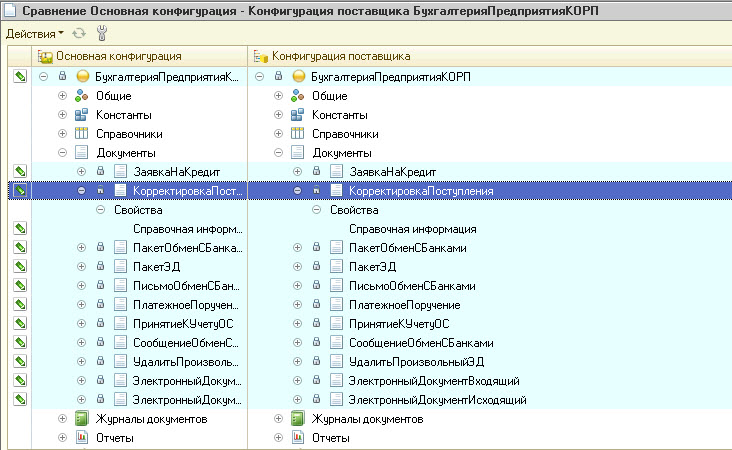Viewport: 732px width, 450px height.
Task: Click the Справочники table icon in main configuration
Action: [x=81, y=134]
